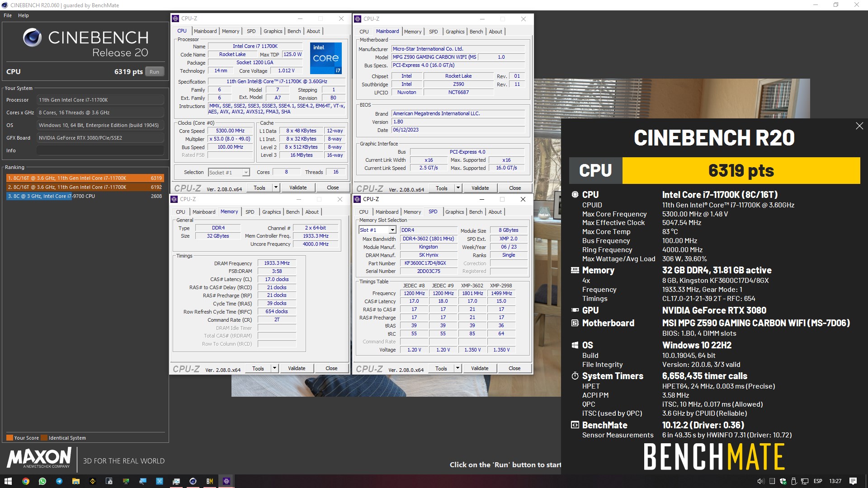Click the safely remove hardware tray icon
Screen dimensions: 868x488
[794, 481]
